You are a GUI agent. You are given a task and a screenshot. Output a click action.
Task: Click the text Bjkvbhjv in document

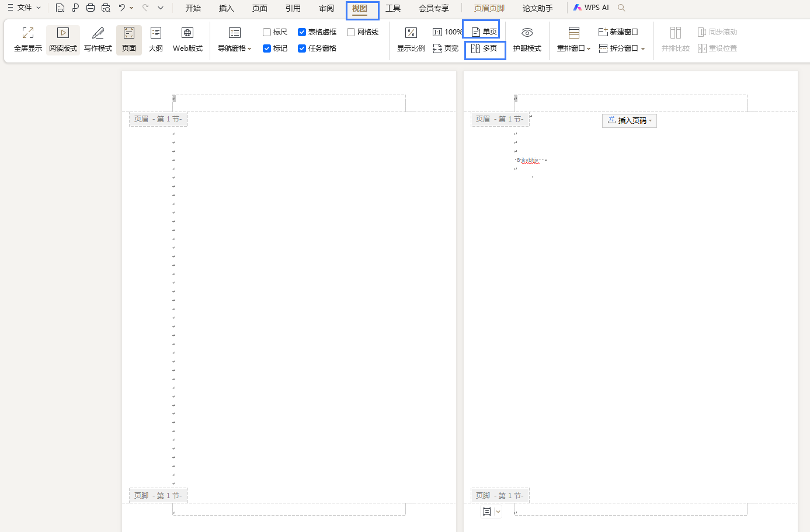528,160
